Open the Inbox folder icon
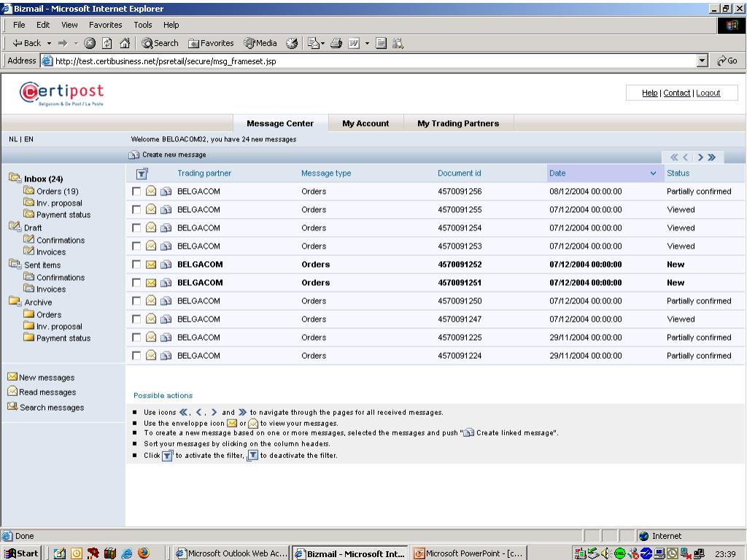 15,178
